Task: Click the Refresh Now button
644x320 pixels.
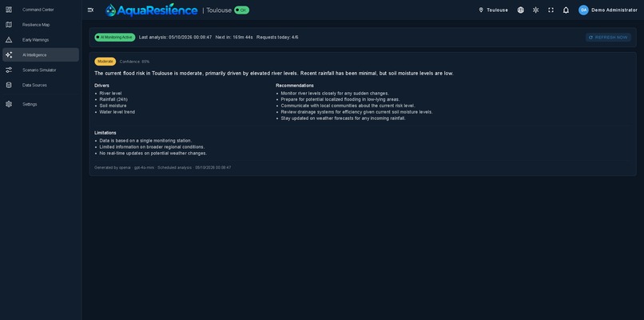Action: 608,38
